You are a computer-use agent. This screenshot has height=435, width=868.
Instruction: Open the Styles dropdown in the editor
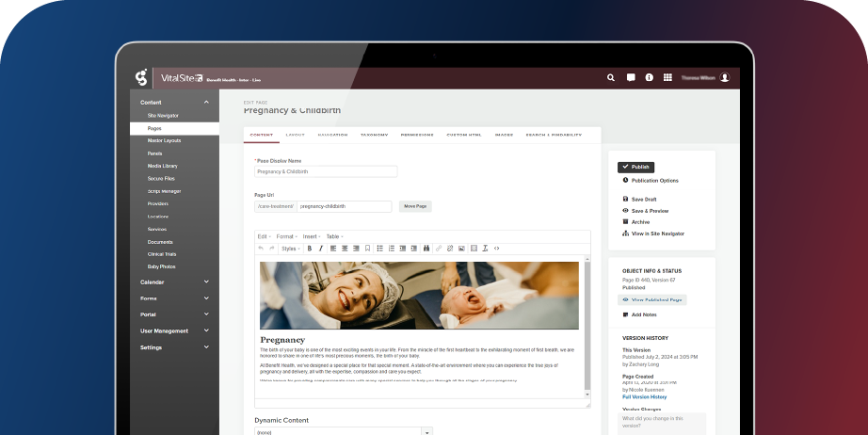(x=290, y=249)
